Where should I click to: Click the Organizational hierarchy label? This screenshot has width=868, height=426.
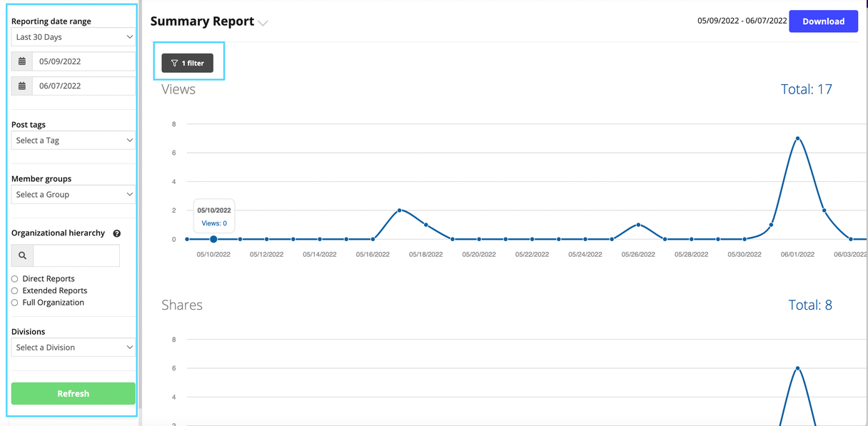(58, 233)
